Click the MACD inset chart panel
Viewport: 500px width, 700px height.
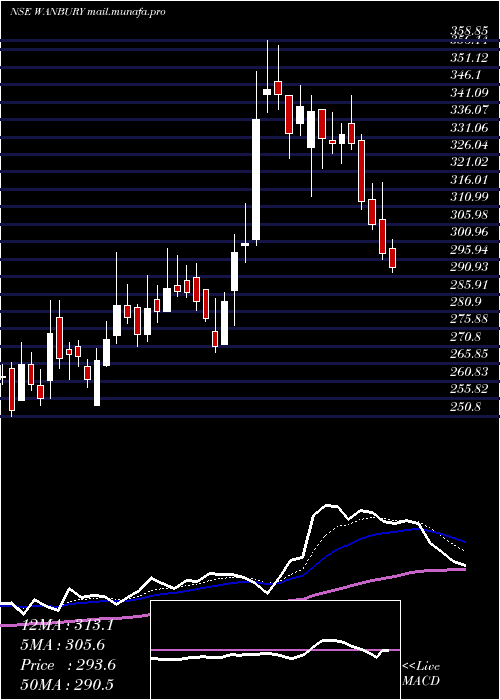coord(275,650)
